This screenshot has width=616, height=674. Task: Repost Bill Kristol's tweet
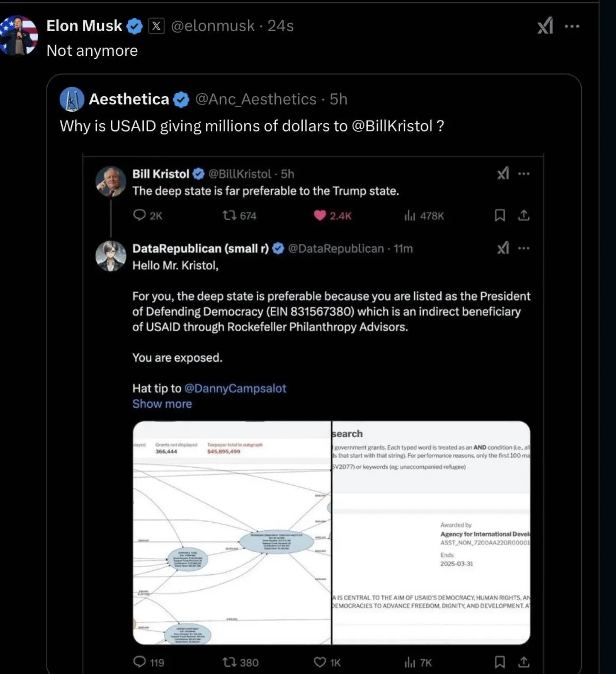point(229,215)
